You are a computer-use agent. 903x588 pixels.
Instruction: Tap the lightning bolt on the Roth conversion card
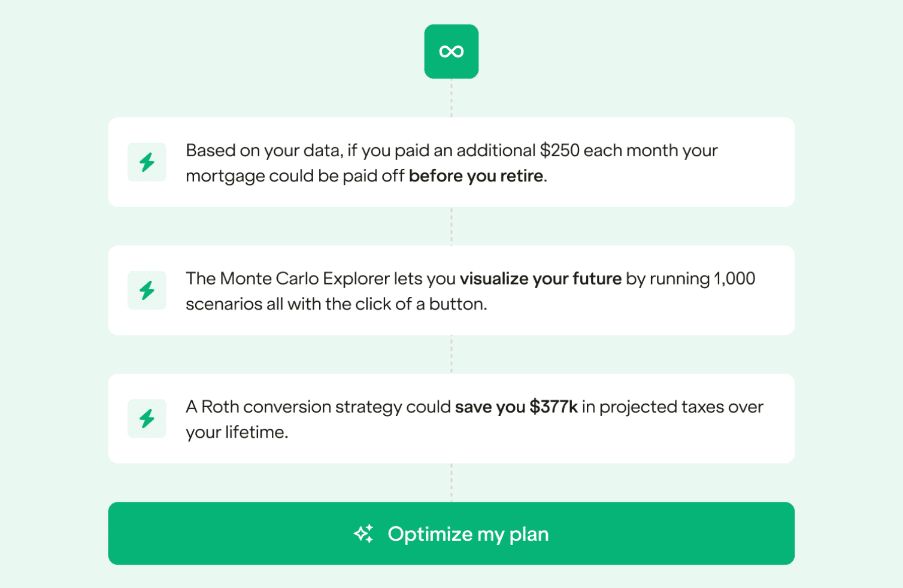pos(146,419)
